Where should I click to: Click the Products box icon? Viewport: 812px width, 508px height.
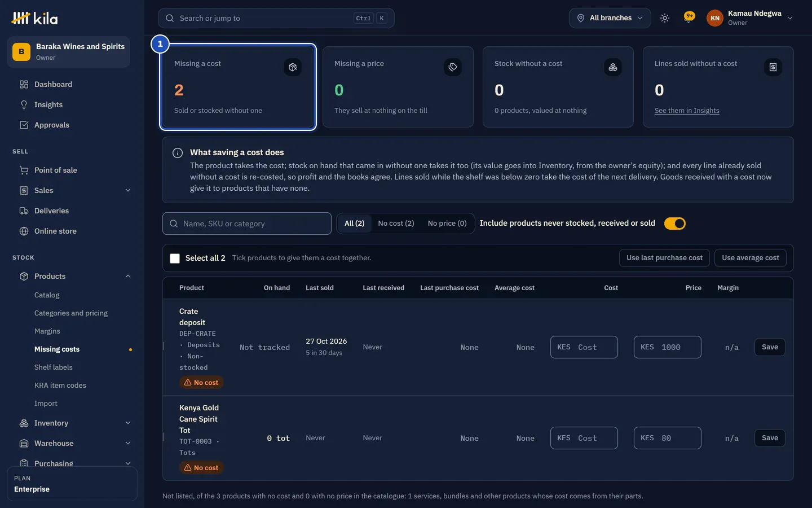(24, 276)
